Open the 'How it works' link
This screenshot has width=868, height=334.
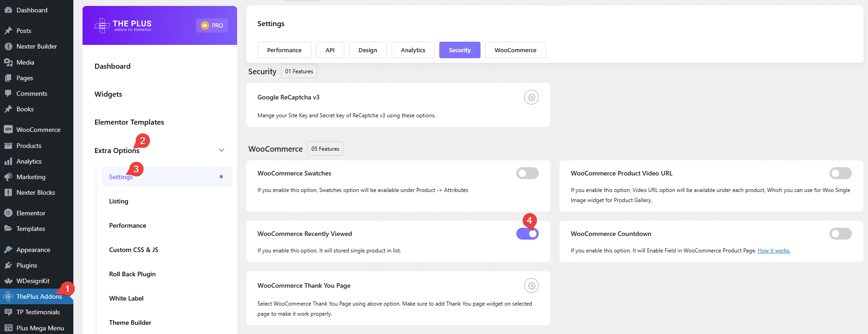[x=774, y=251]
